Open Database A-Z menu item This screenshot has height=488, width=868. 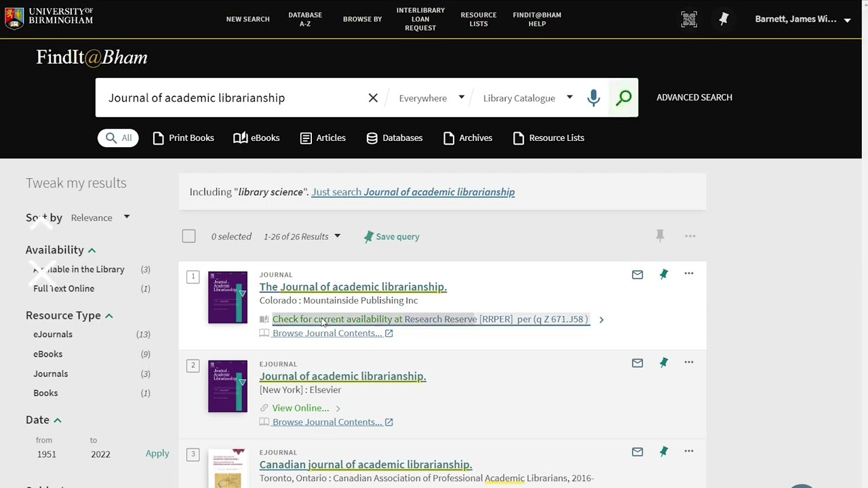point(305,19)
